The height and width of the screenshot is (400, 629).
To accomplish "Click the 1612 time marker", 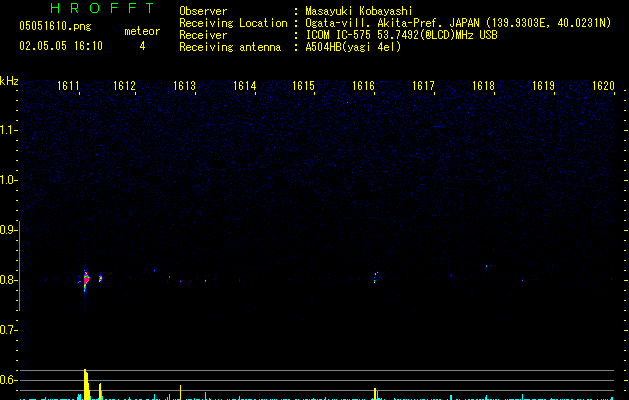I will [124, 86].
